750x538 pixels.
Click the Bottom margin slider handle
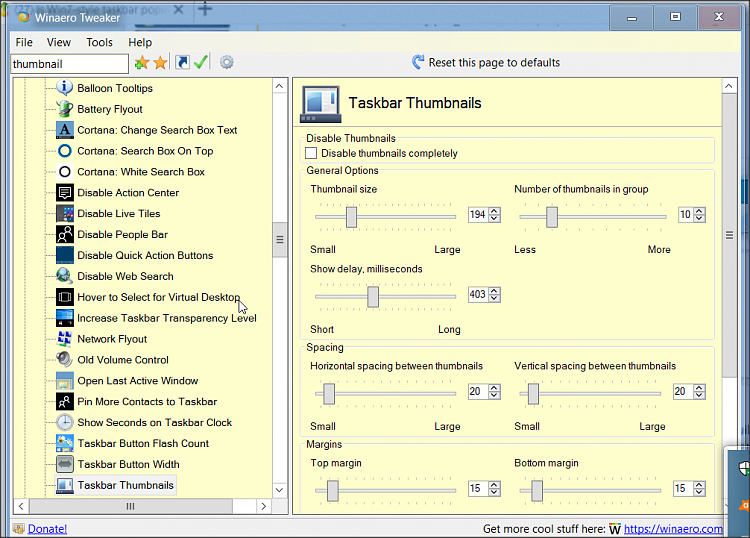click(537, 491)
